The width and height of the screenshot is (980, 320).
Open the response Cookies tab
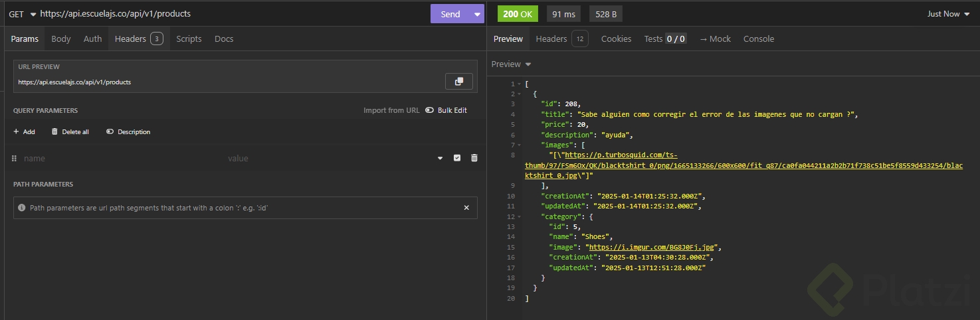[x=616, y=39]
